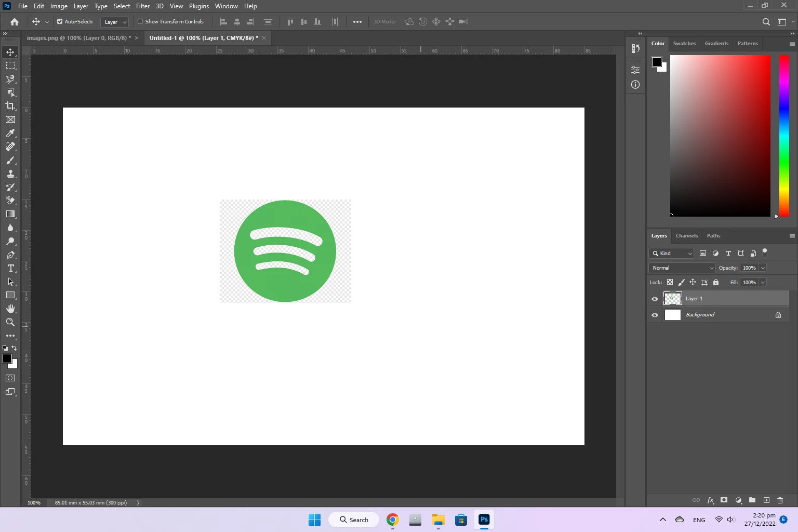The height and width of the screenshot is (532, 798).
Task: Turn layer filtering on or off
Action: [765, 252]
